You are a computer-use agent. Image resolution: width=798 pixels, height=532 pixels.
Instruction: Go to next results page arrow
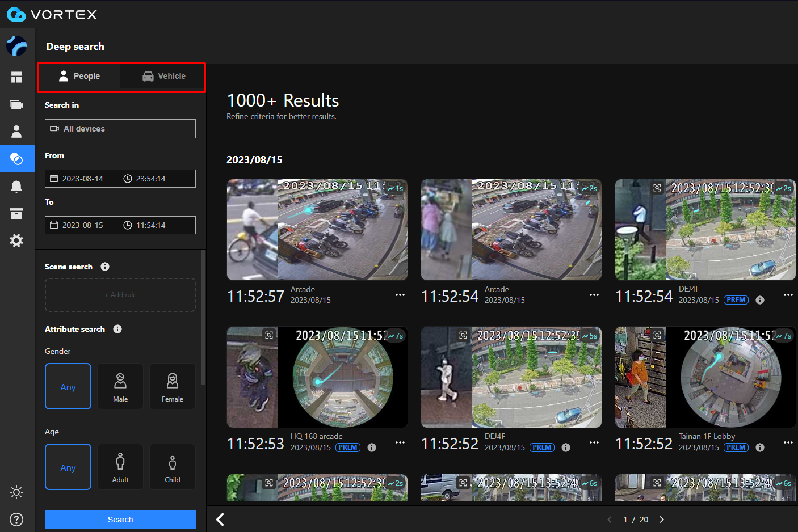click(662, 520)
